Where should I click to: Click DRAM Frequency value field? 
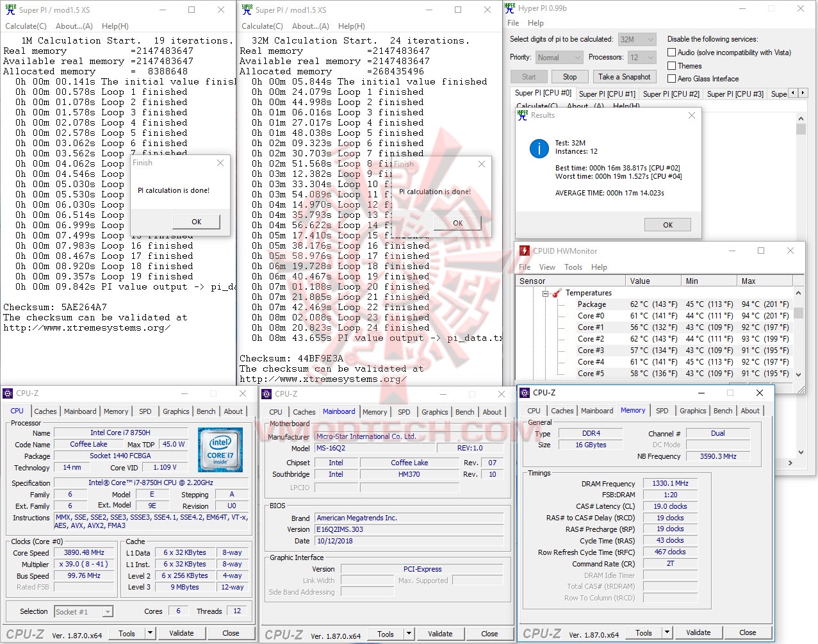(670, 483)
